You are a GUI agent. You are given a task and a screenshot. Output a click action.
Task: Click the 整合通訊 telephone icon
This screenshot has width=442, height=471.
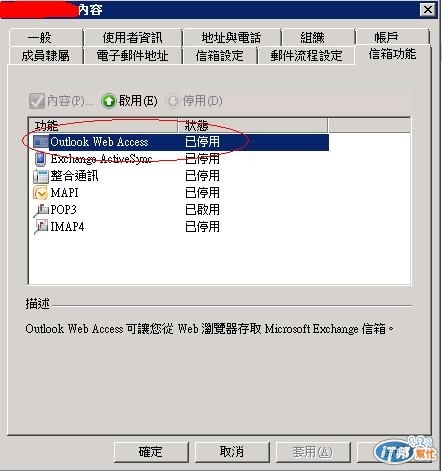41,176
